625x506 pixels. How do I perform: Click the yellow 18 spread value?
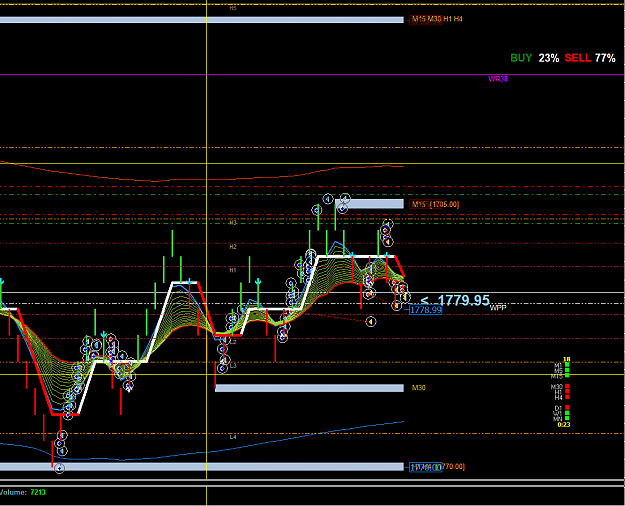pos(566,360)
